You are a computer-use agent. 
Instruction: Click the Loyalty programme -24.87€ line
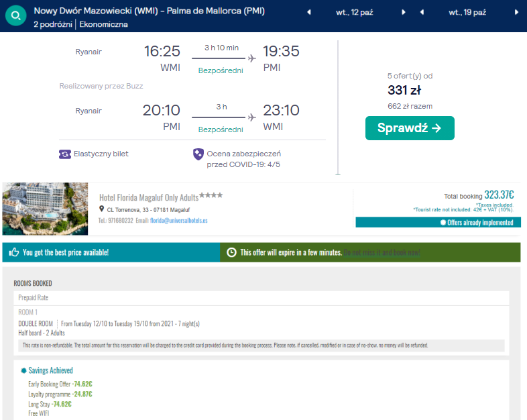pyautogui.click(x=60, y=394)
